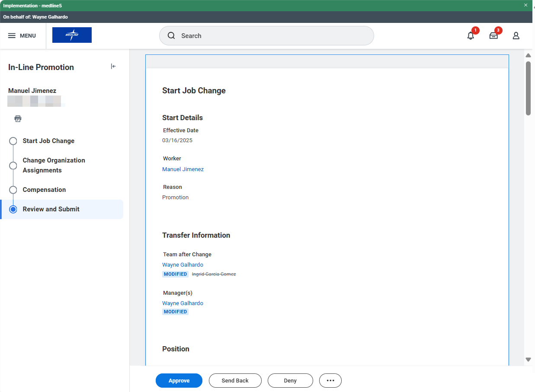535x392 pixels.
Task: Click the Send Back button
Action: click(x=235, y=381)
